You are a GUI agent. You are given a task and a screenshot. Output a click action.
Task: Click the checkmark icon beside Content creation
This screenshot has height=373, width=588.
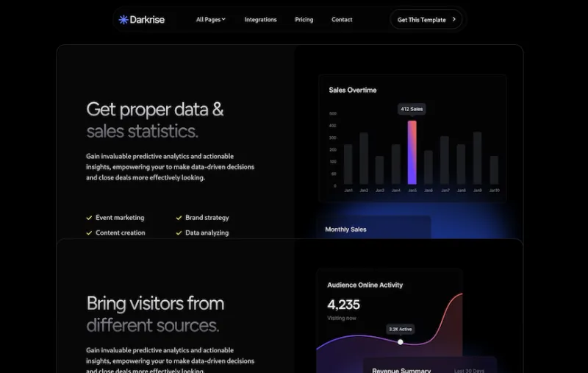click(89, 232)
